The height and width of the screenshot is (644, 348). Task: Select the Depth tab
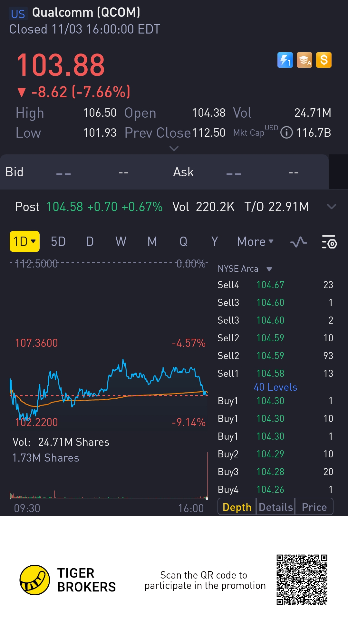[237, 507]
